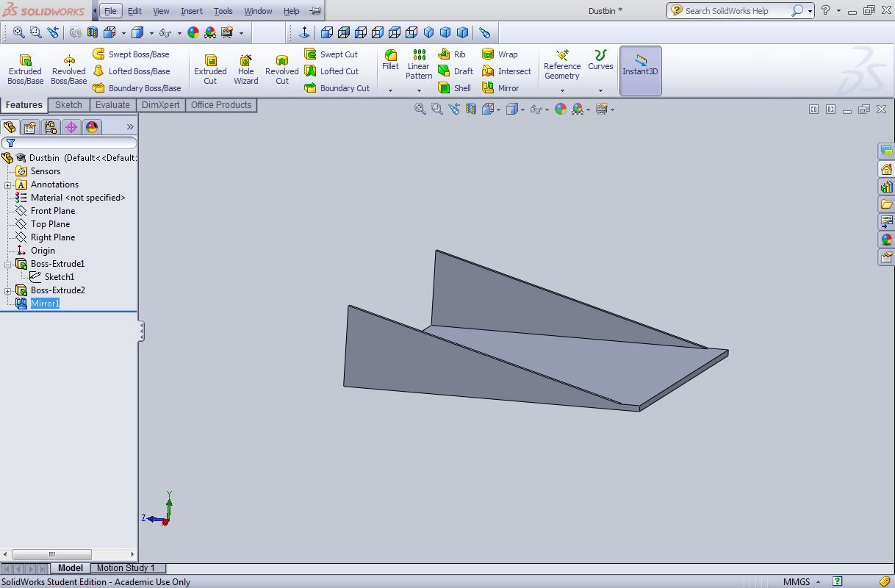Screen dimensions: 895x588
Task: Open the dropdown arrow below Reference Geometry
Action: (562, 90)
